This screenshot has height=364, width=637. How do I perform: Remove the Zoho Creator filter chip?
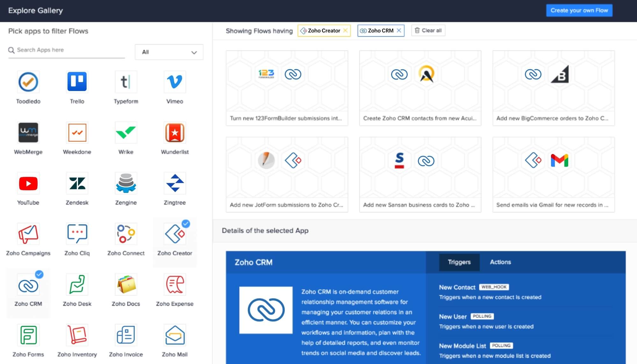[x=345, y=31]
